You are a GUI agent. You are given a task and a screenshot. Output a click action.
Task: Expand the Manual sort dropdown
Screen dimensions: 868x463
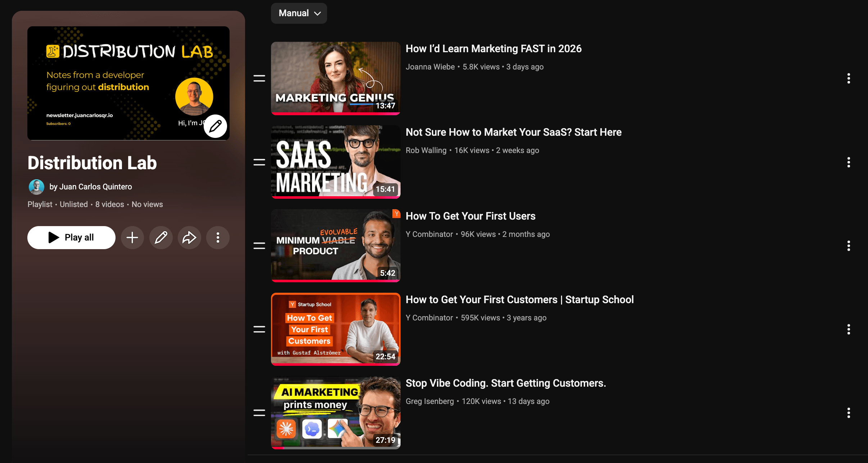click(x=299, y=13)
